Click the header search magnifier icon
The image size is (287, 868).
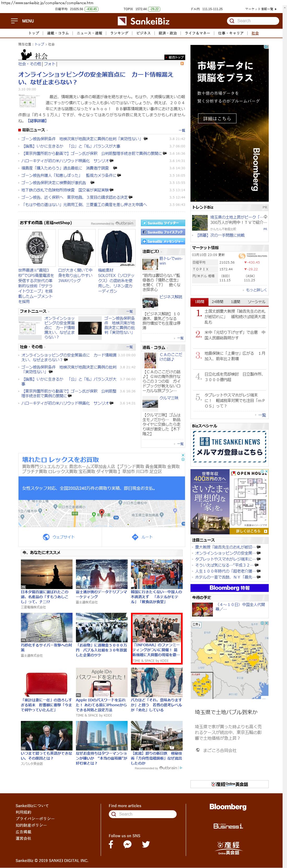[x=231, y=21]
